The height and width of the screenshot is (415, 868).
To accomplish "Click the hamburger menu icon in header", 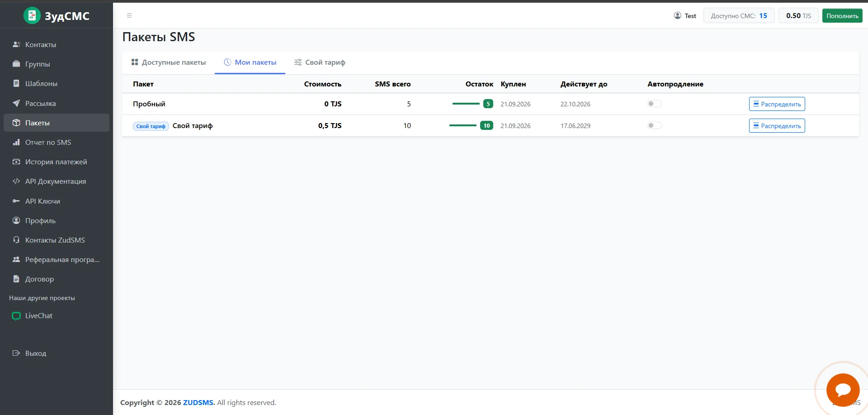I will [129, 15].
